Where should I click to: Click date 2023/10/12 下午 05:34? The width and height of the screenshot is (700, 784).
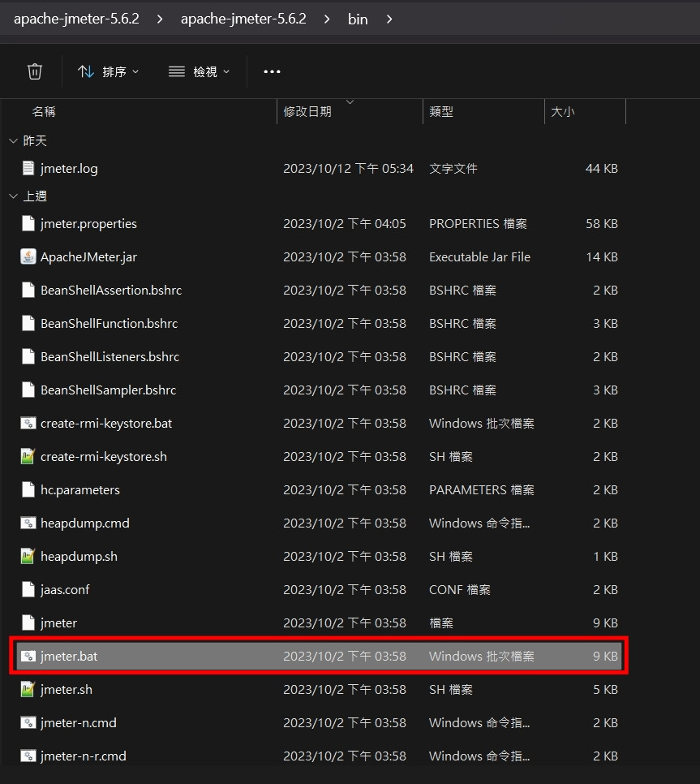click(348, 169)
